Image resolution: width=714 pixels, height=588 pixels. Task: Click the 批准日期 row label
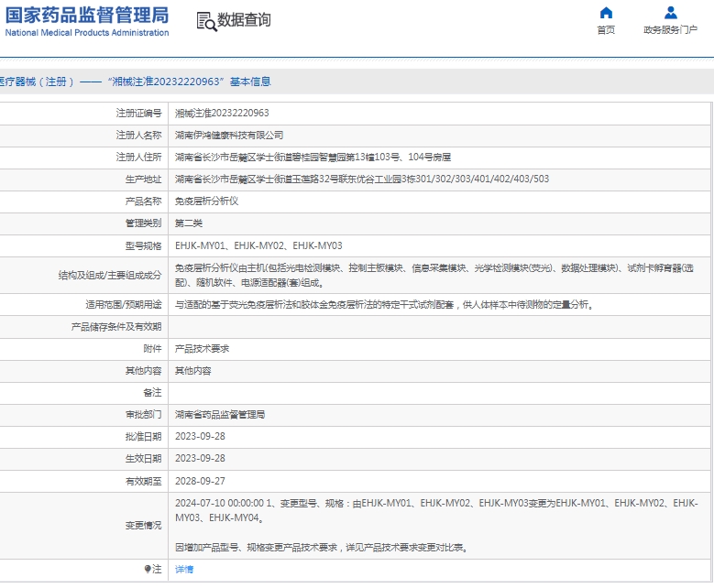[143, 437]
